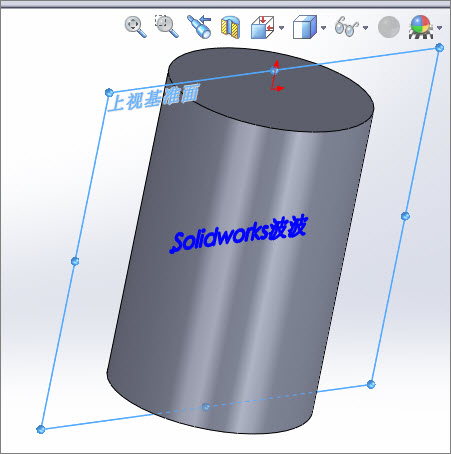
Task: Click the plane's left edge midpoint handle
Action: pyautogui.click(x=75, y=261)
